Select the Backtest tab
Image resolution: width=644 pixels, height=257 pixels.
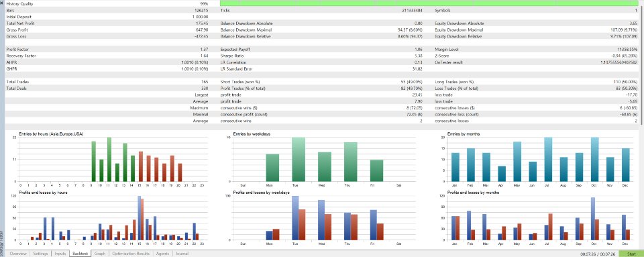pyautogui.click(x=80, y=254)
